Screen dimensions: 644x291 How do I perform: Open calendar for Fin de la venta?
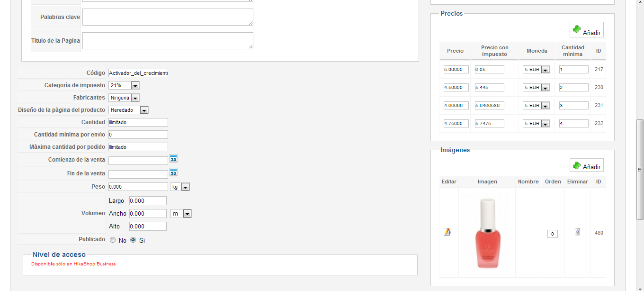click(x=173, y=173)
